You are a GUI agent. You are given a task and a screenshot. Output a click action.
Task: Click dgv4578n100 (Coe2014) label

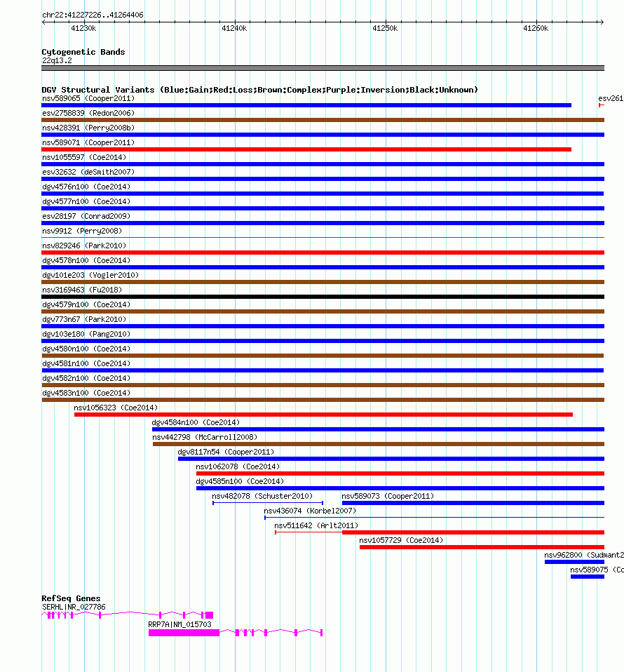(86, 260)
